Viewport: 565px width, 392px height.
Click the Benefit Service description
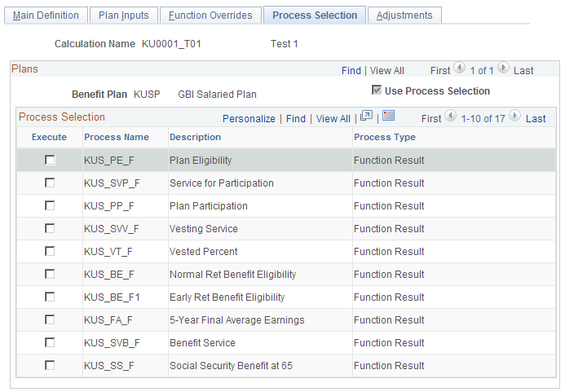[x=202, y=343]
